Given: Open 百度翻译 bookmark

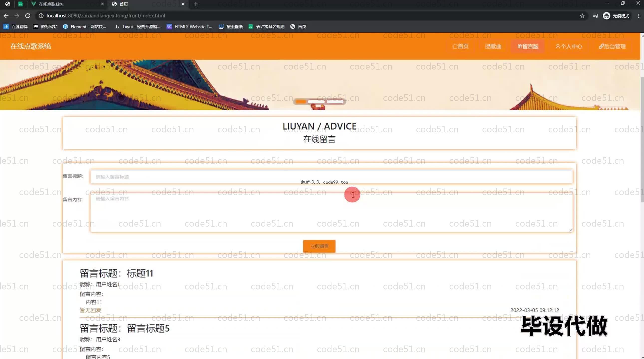Looking at the screenshot, I should 15,26.
